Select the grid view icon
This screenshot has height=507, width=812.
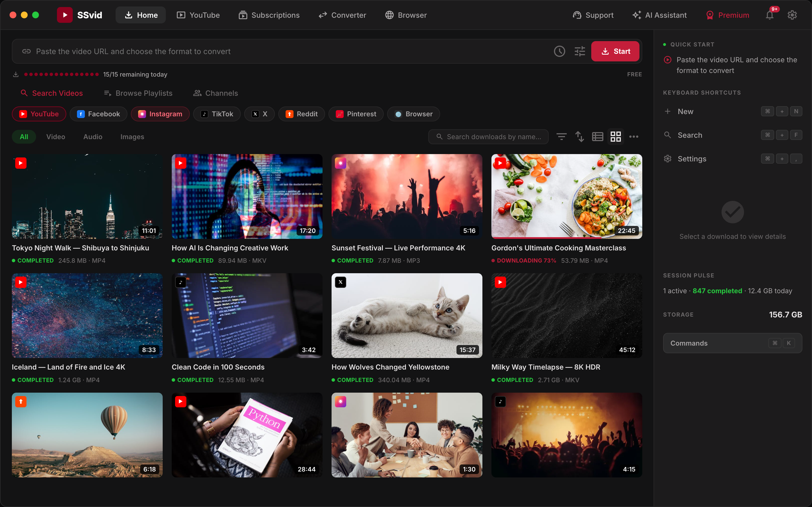615,137
